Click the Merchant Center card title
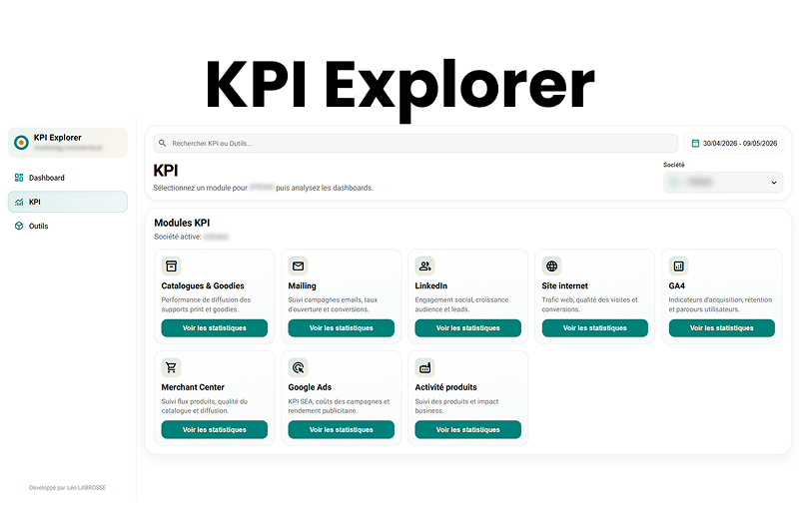The image size is (799, 532). pyautogui.click(x=193, y=387)
